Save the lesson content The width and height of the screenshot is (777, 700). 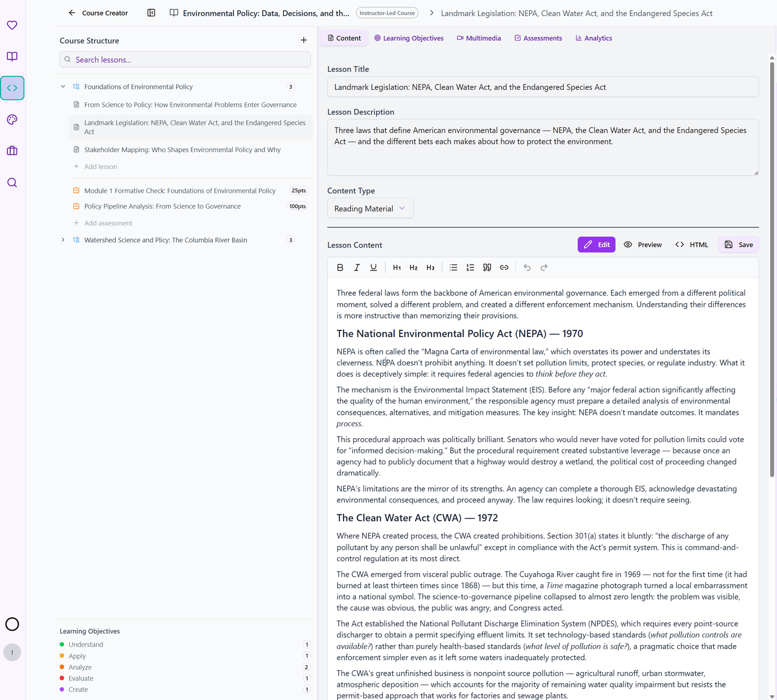[739, 245]
